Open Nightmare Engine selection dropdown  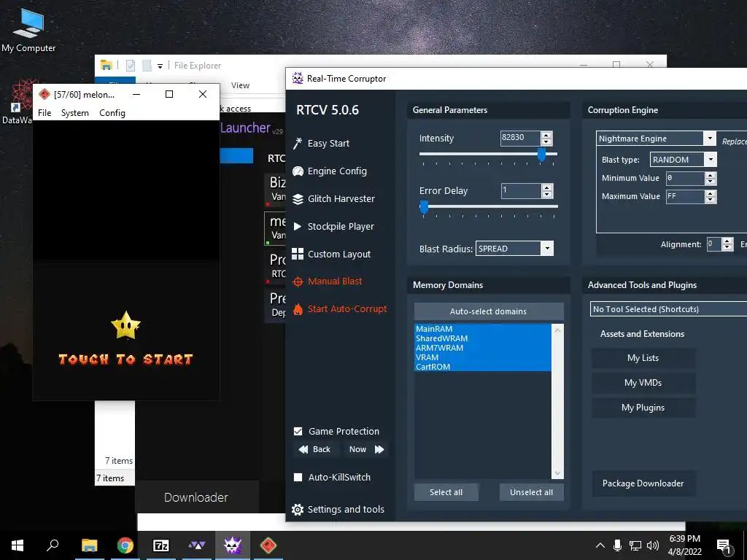tap(710, 139)
